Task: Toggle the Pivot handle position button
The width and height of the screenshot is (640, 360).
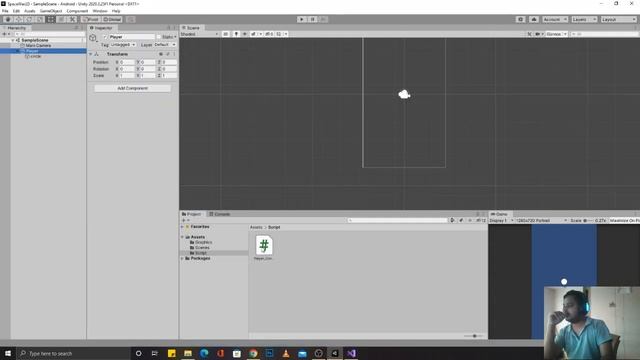Action: pos(91,19)
